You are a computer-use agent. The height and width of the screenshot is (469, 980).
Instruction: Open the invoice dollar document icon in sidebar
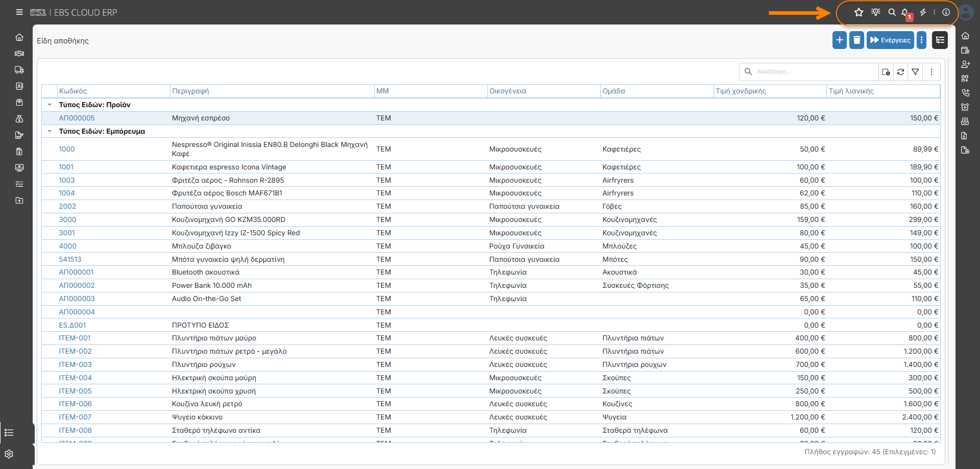pos(19,152)
